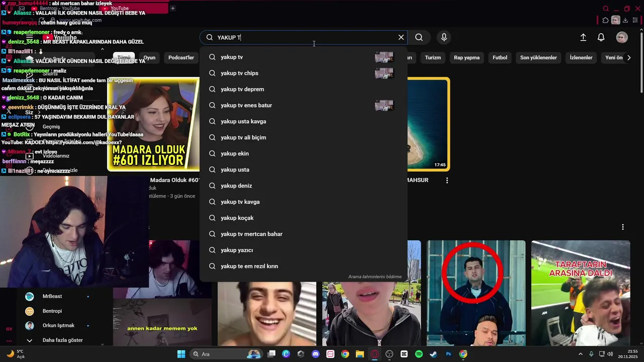Select suggestion 'yakup koçak'
The image size is (644, 362).
[303, 218]
